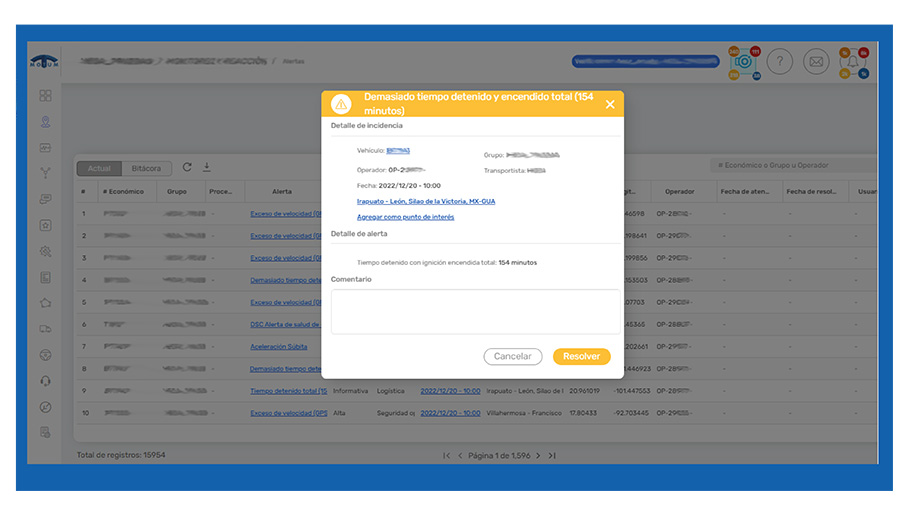The height and width of the screenshot is (506, 904).
Task: Click the Motum logo at top left
Action: [44, 61]
